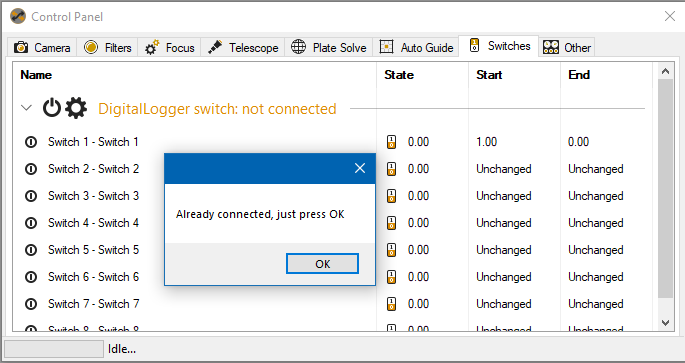This screenshot has width=685, height=363.
Task: Click Start Unchanged for Switch 3
Action: 504,196
